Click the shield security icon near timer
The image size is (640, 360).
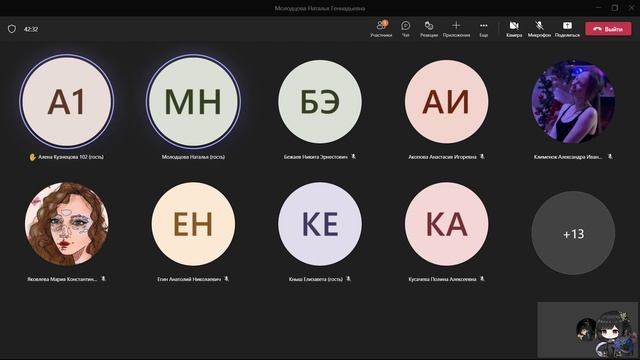click(x=12, y=29)
